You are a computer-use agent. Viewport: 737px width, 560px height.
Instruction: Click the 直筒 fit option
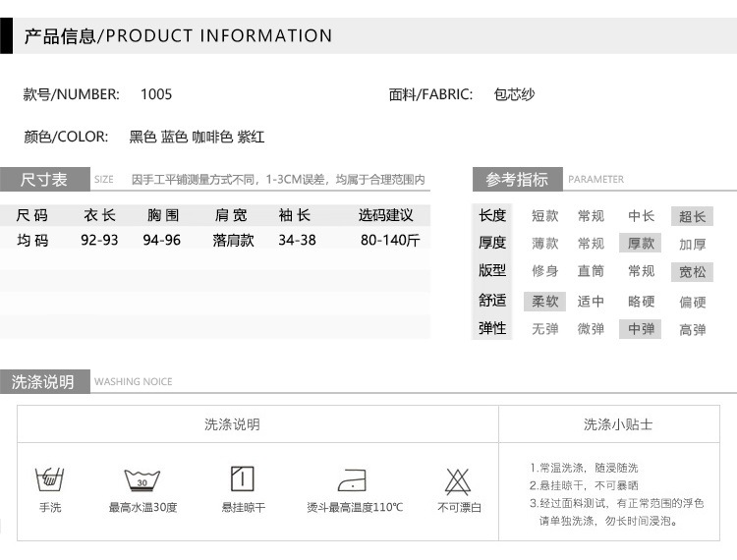pos(591,271)
